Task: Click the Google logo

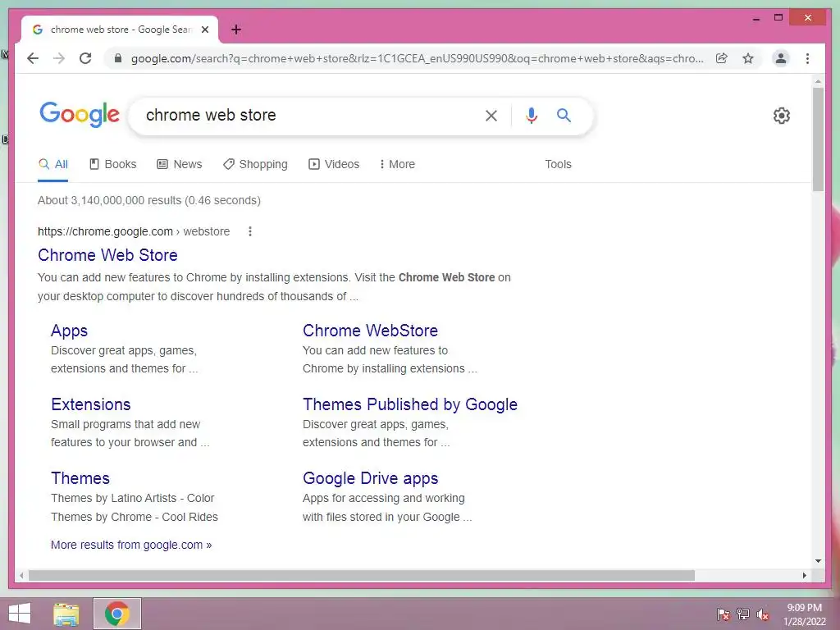Action: 80,114
